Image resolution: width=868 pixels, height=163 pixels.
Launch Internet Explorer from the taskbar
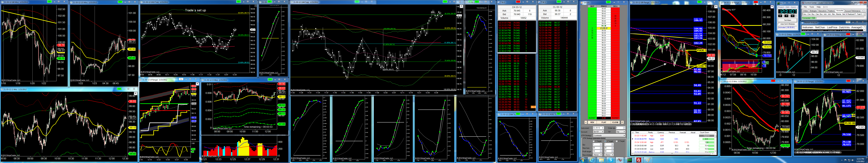592,160
